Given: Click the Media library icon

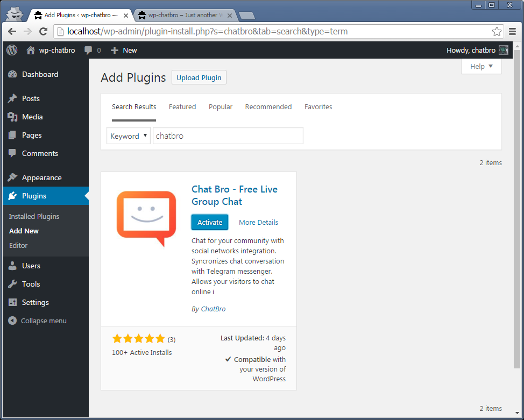Looking at the screenshot, I should 12,117.
